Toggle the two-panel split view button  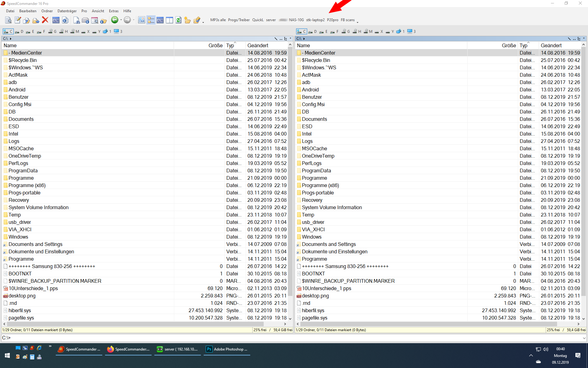169,20
